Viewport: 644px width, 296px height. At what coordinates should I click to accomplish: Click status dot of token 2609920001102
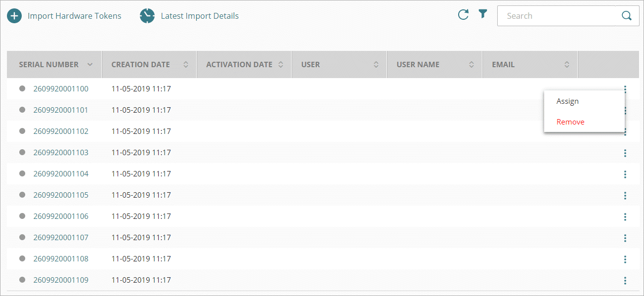tap(22, 131)
